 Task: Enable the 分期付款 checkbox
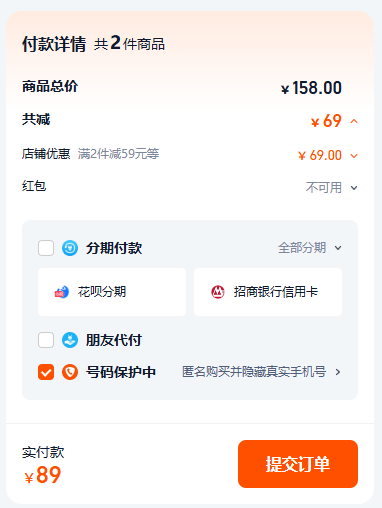pos(46,248)
